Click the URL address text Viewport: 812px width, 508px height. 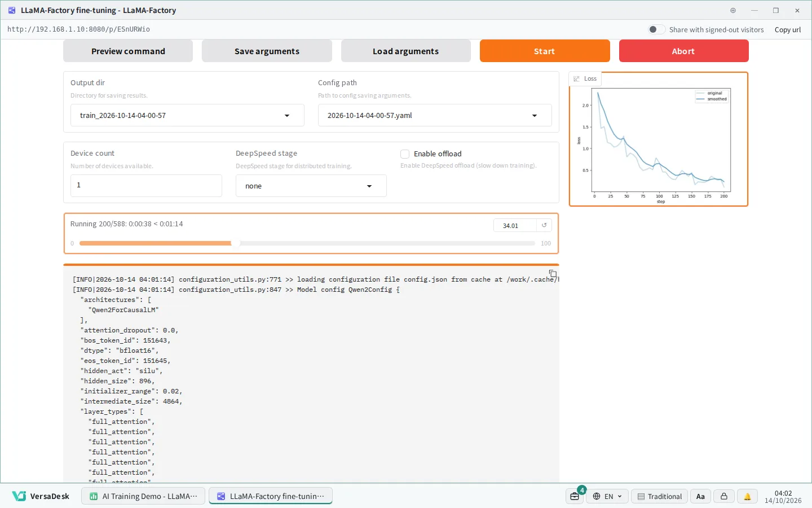coord(78,29)
